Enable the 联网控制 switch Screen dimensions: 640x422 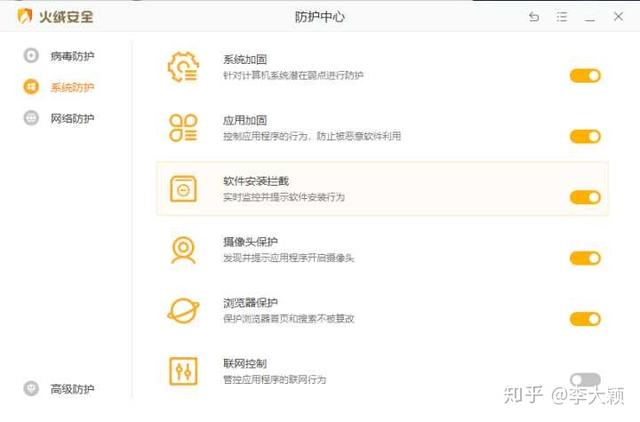click(585, 380)
